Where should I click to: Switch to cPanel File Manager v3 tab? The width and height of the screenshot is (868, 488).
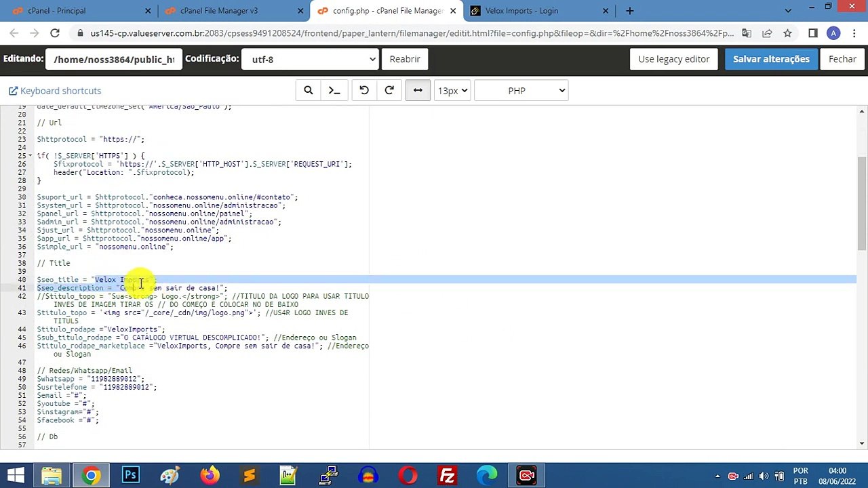click(219, 11)
